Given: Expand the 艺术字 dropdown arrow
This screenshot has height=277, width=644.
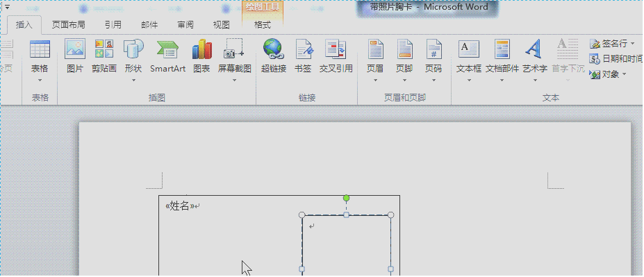Looking at the screenshot, I should (535, 81).
